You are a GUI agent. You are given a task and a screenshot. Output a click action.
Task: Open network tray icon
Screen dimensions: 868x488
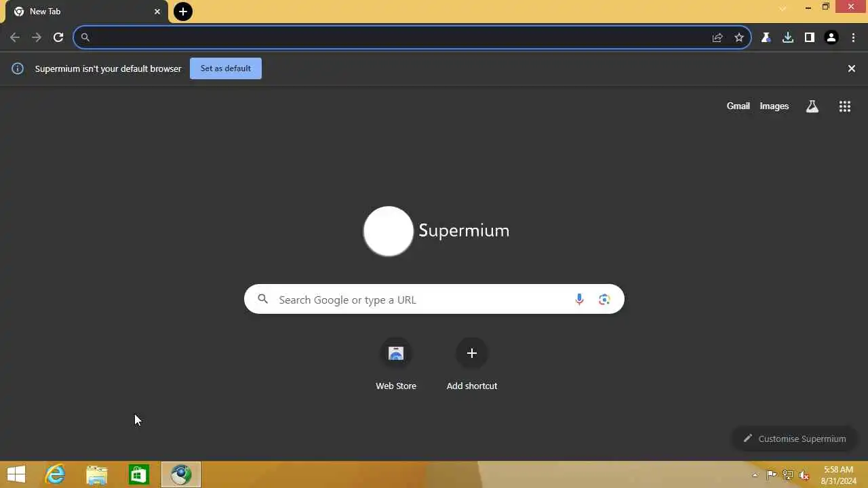coord(788,475)
